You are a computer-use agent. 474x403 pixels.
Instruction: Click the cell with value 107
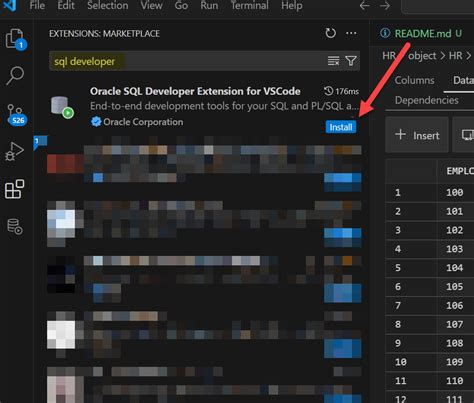(x=455, y=324)
